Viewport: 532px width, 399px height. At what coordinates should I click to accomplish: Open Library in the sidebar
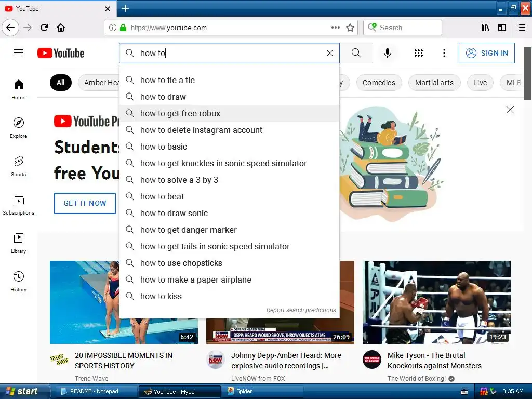click(18, 243)
